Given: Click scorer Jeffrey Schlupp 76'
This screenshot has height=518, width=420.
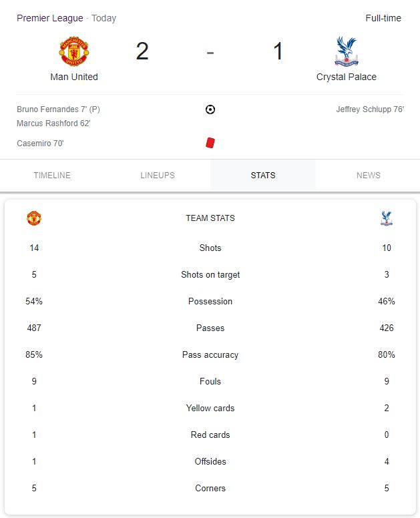Looking at the screenshot, I should (x=370, y=109).
